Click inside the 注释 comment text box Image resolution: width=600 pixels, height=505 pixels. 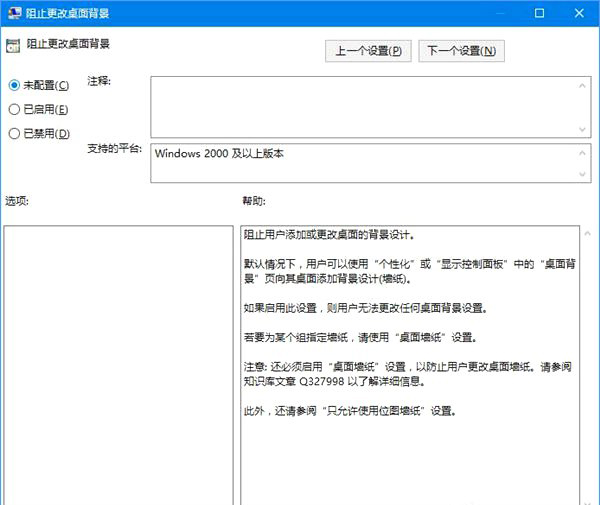(x=365, y=104)
